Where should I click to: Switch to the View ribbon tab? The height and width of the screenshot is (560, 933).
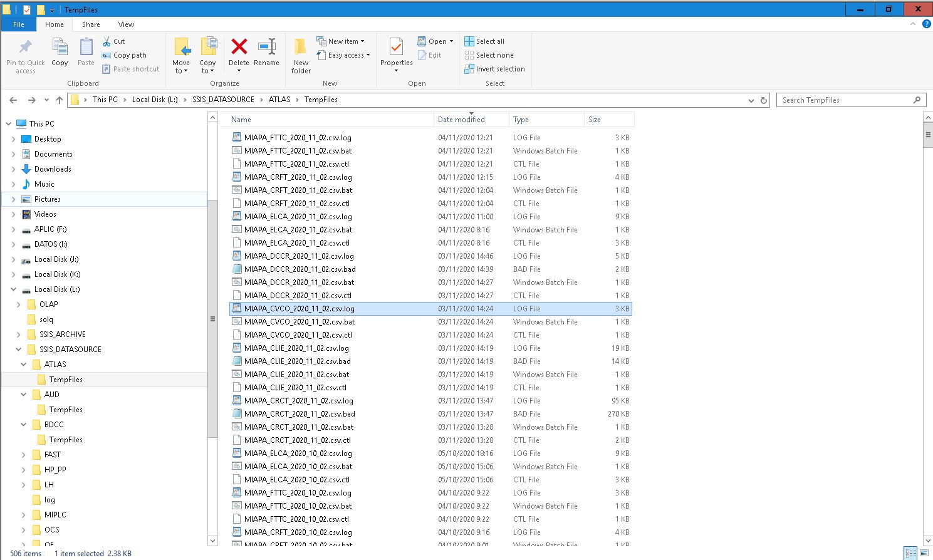click(126, 24)
